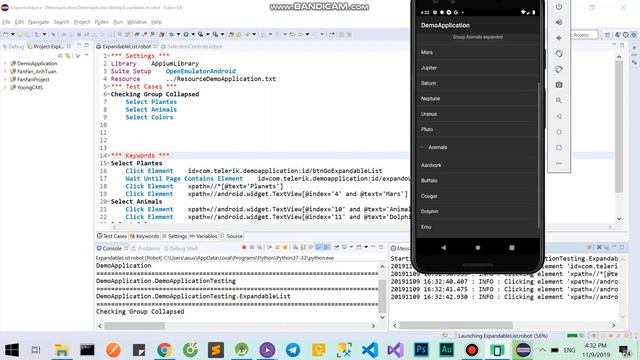Tap Dolphin item in emulator list
Viewport: 640px width, 360px height.
(478, 211)
